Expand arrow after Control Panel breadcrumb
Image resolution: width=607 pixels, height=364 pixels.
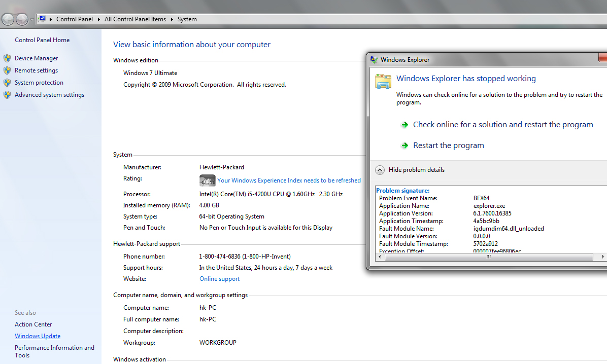[x=99, y=19]
